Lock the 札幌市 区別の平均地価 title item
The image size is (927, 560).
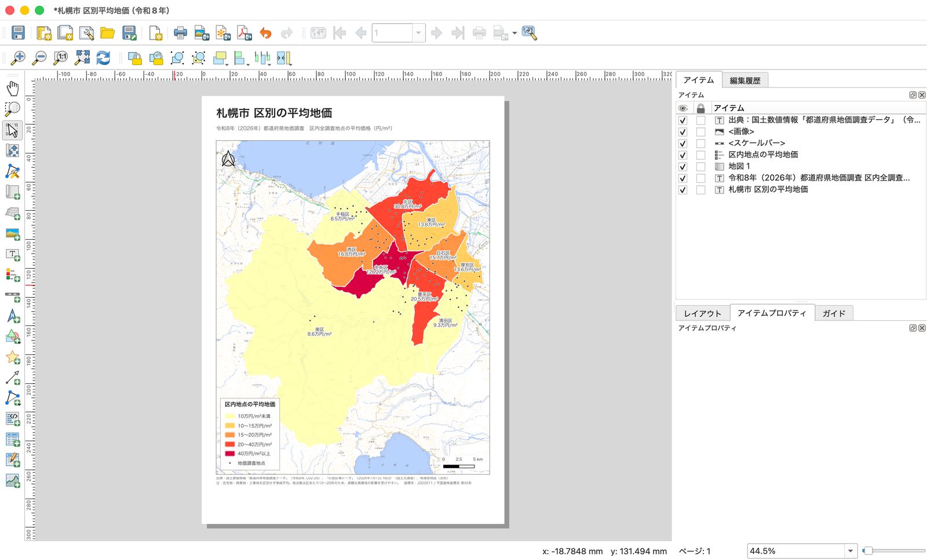[x=700, y=190]
